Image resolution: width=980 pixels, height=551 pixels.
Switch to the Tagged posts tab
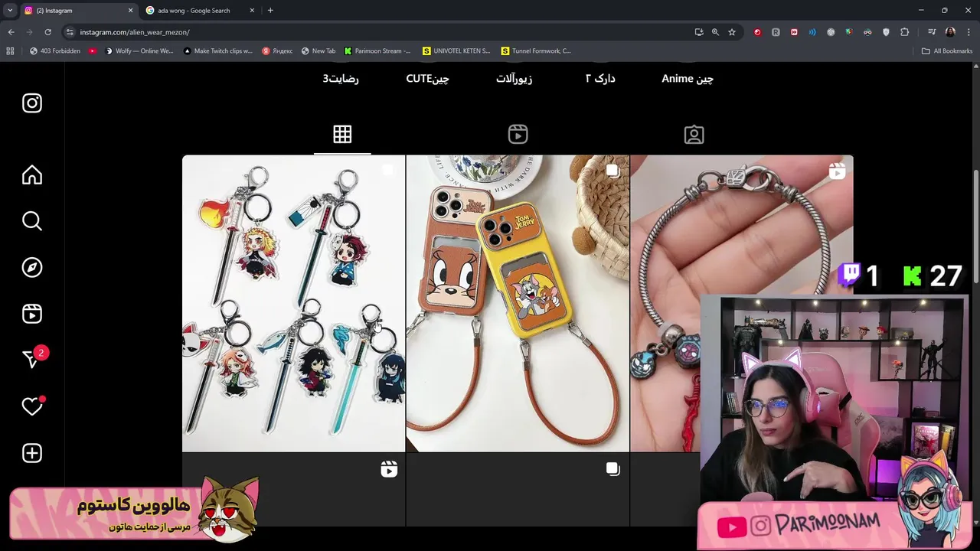point(694,135)
